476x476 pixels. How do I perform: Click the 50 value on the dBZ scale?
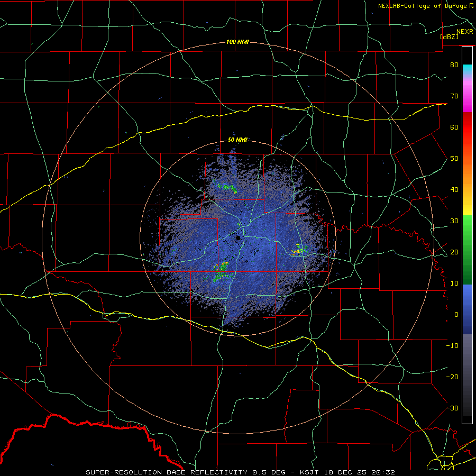click(454, 159)
